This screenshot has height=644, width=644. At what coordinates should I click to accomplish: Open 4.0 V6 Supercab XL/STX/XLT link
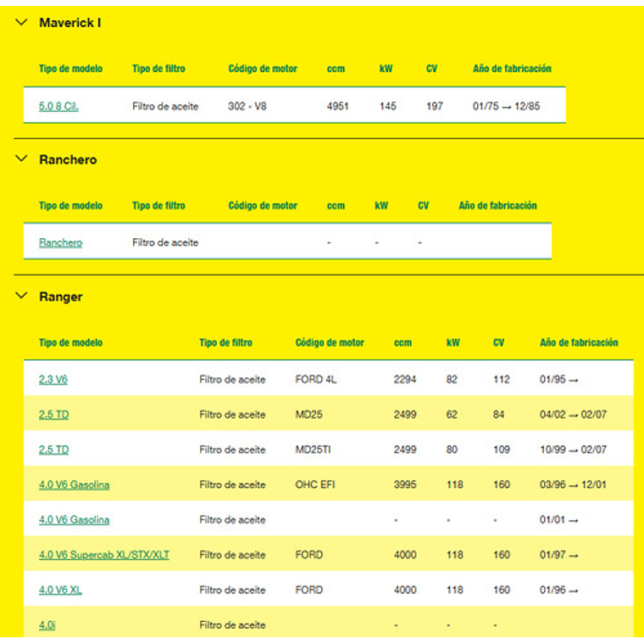103,555
